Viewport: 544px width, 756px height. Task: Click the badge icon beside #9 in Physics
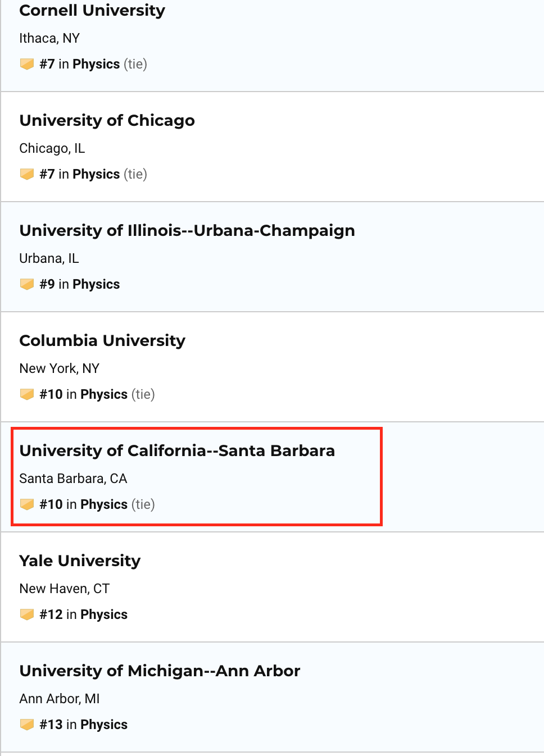click(x=27, y=284)
